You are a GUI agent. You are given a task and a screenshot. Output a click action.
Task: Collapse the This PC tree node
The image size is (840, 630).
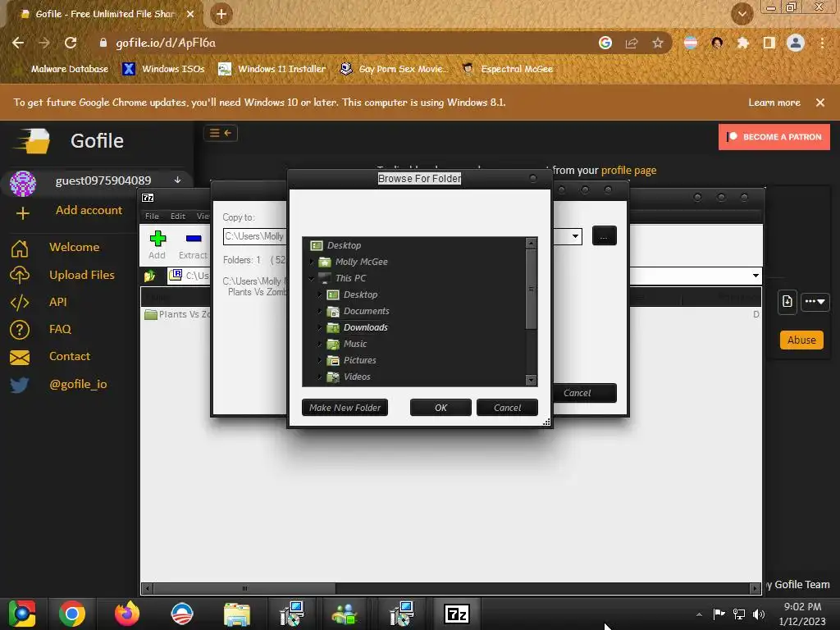tap(312, 278)
